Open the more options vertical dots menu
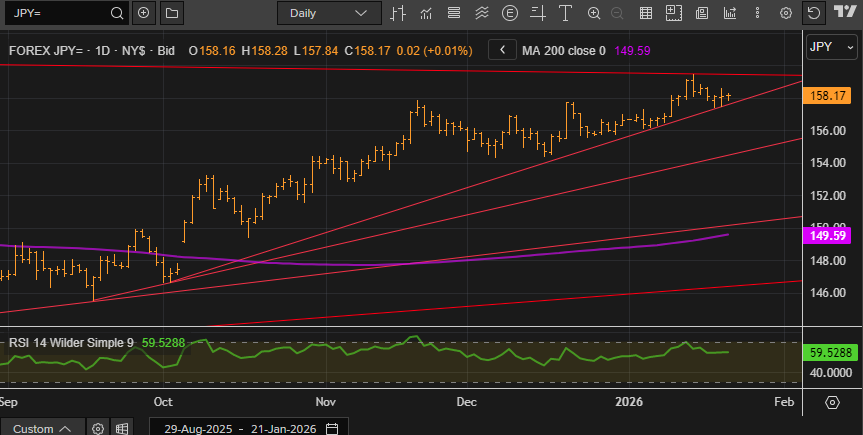The height and width of the screenshot is (435, 863). coord(758,13)
